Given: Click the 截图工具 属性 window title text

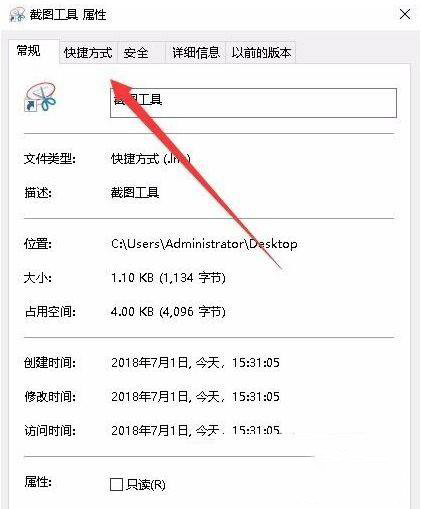Looking at the screenshot, I should (x=68, y=15).
